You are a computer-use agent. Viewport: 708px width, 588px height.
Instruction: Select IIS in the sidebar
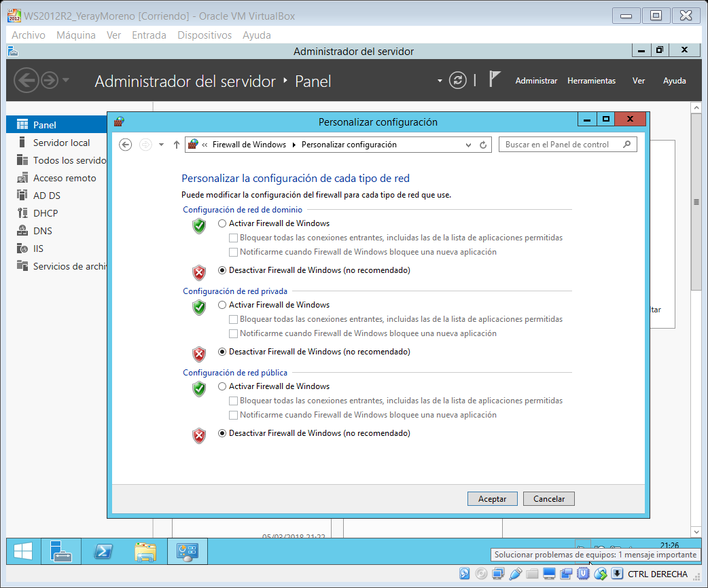[38, 249]
